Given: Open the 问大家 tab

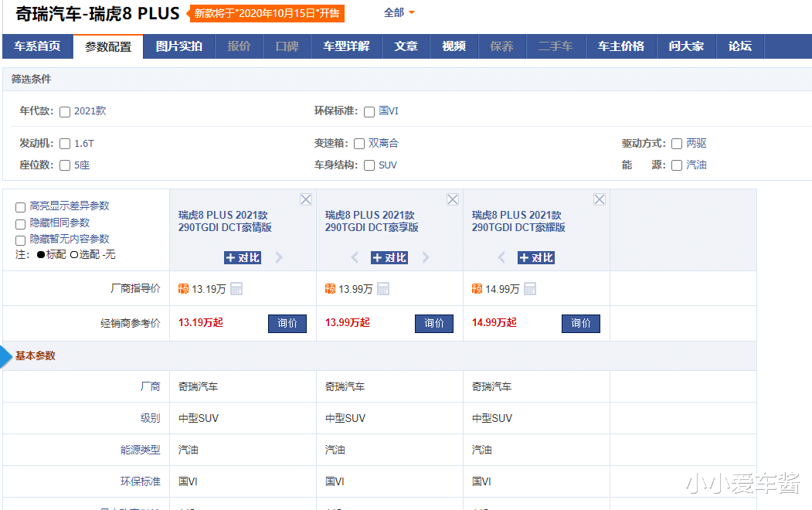Looking at the screenshot, I should point(686,46).
